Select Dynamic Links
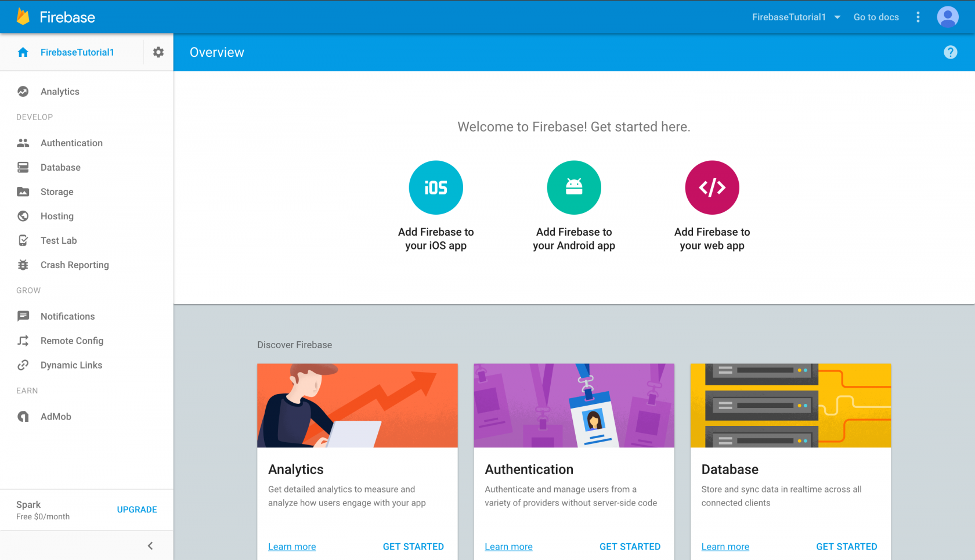975x560 pixels. click(71, 365)
